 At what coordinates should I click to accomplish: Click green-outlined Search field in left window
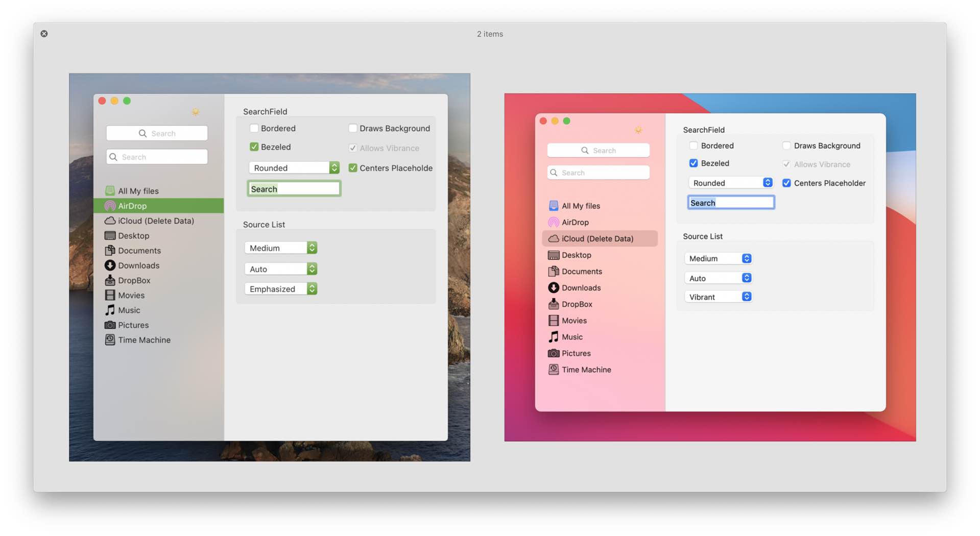[x=294, y=189]
